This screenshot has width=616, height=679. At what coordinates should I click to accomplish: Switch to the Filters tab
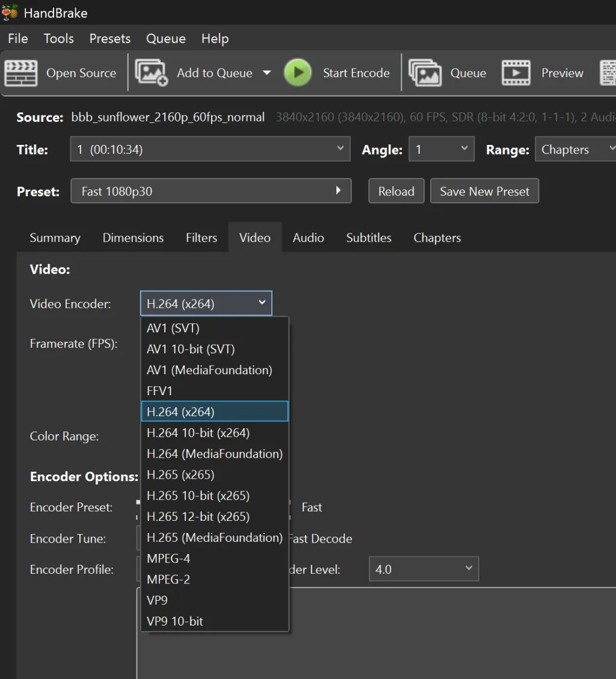[x=202, y=238]
